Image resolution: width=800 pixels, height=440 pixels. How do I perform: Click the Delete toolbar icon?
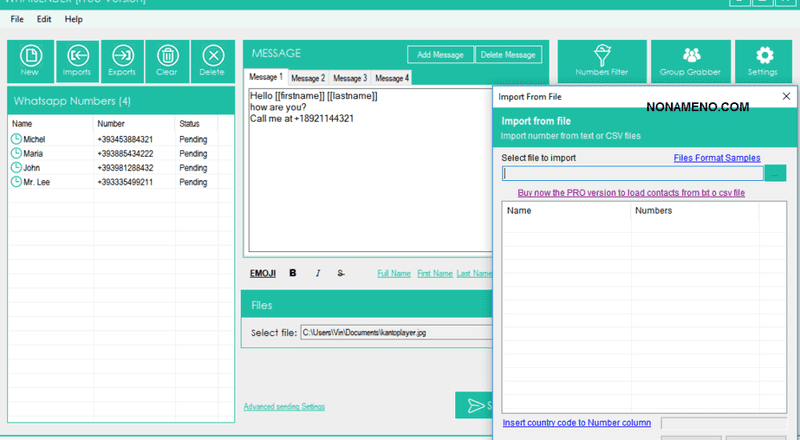(x=212, y=61)
